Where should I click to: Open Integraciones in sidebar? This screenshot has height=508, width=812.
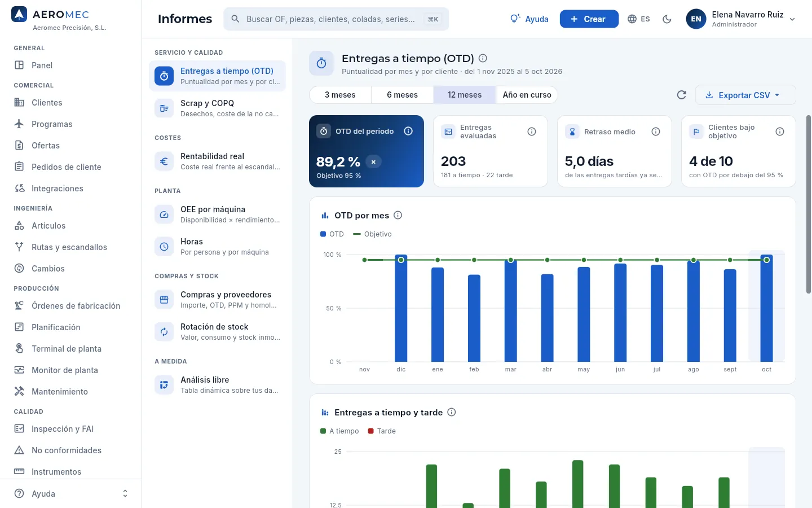(x=70, y=189)
